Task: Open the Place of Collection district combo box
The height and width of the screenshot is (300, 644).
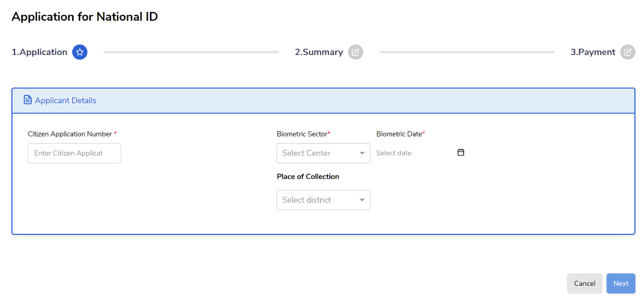Action: 323,200
